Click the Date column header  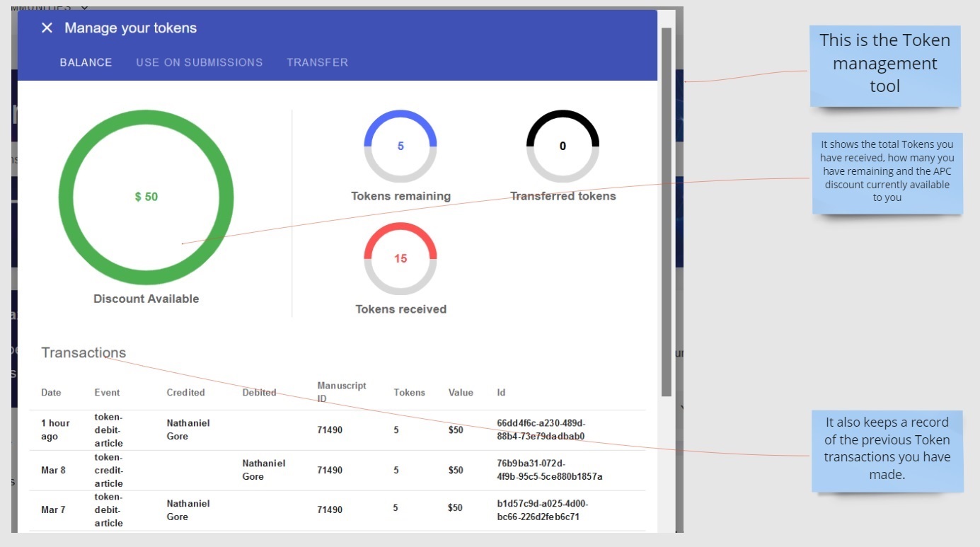51,393
